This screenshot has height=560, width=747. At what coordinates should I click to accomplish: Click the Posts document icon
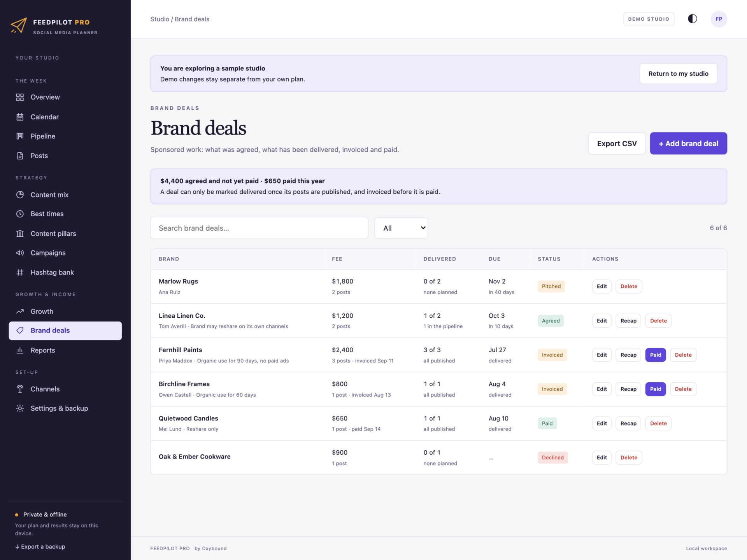coord(20,156)
